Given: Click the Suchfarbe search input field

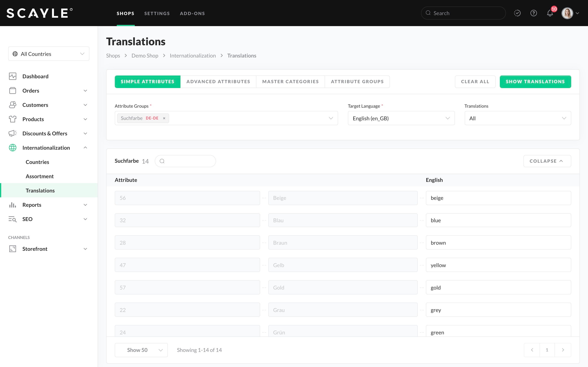Looking at the screenshot, I should [x=188, y=161].
